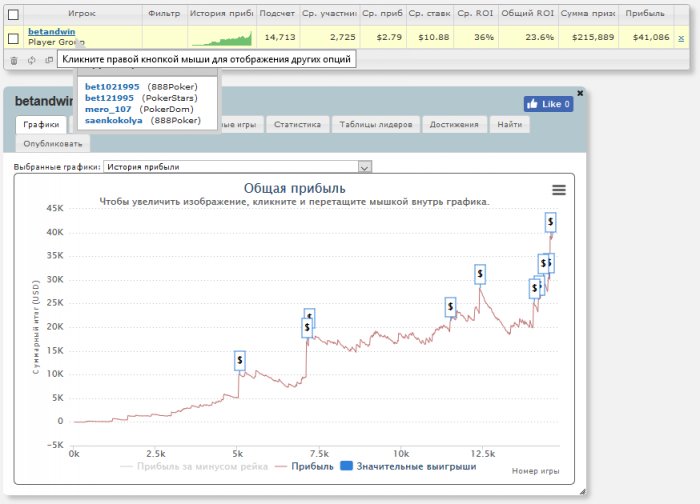Remove the betandwin row with the x link

(x=681, y=38)
